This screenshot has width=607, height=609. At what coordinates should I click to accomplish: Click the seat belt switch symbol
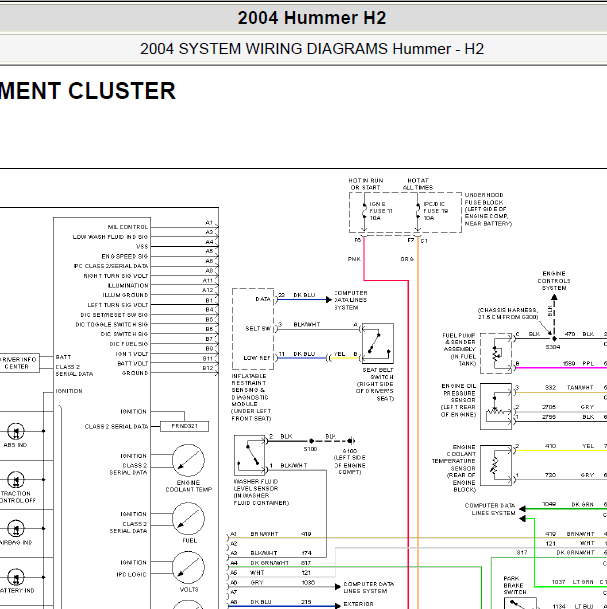coord(377,343)
